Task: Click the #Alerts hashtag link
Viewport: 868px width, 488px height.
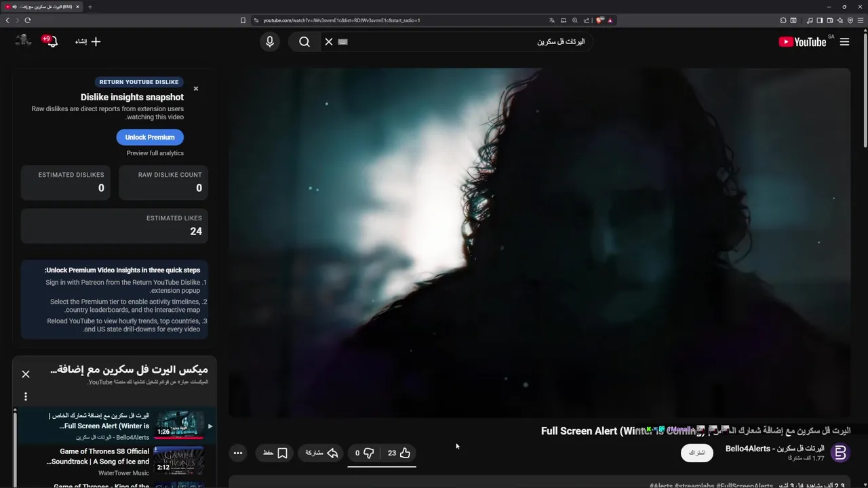Action: tap(660, 485)
